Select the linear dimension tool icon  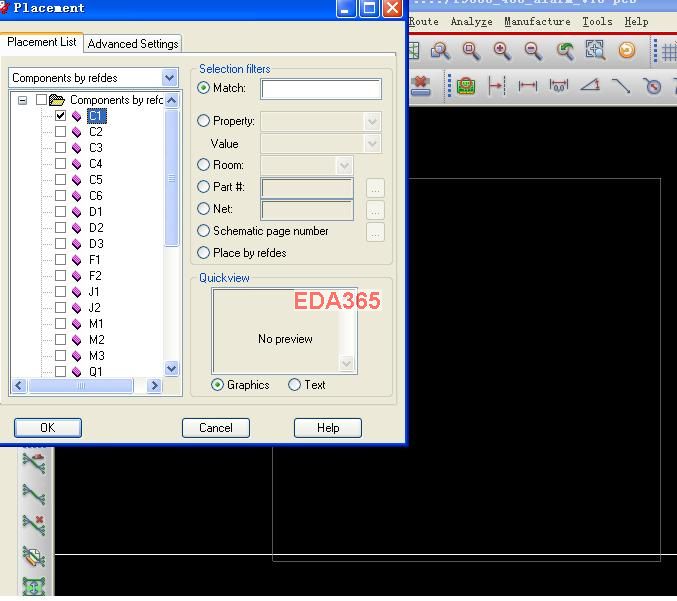tap(528, 86)
